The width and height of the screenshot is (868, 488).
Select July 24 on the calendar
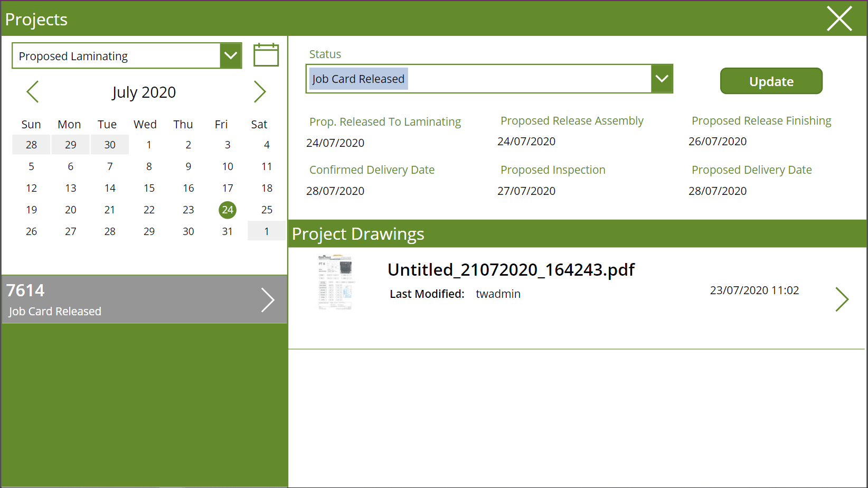click(228, 210)
